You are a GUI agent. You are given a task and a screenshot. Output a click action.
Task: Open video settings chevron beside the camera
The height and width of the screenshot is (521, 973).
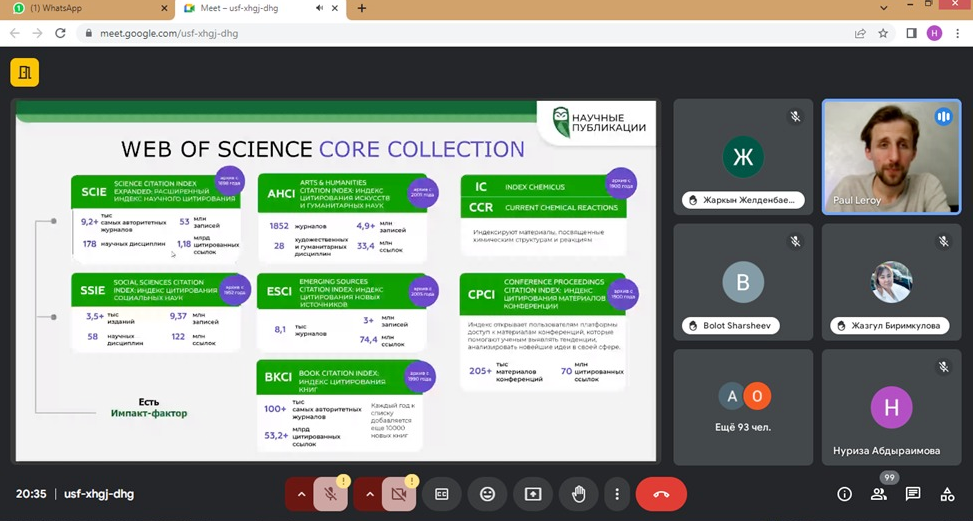[369, 494]
